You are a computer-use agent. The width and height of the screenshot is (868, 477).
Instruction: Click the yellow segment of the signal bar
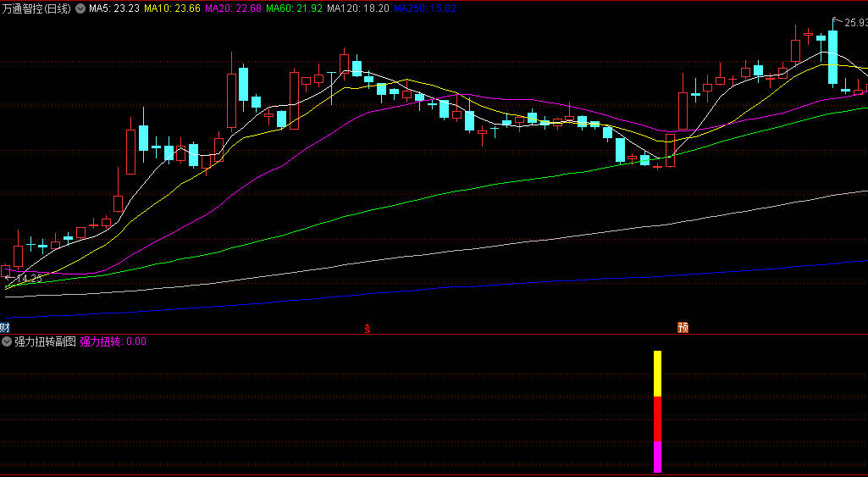click(658, 374)
